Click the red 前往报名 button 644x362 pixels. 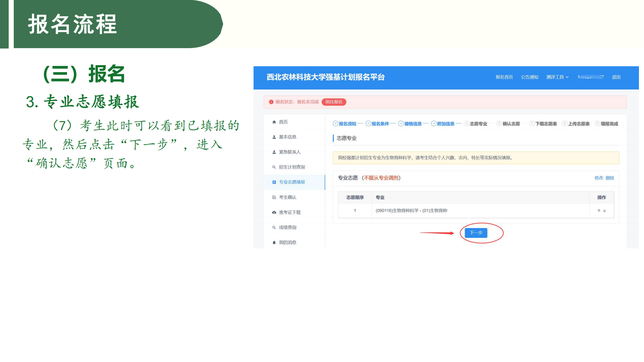coord(334,102)
